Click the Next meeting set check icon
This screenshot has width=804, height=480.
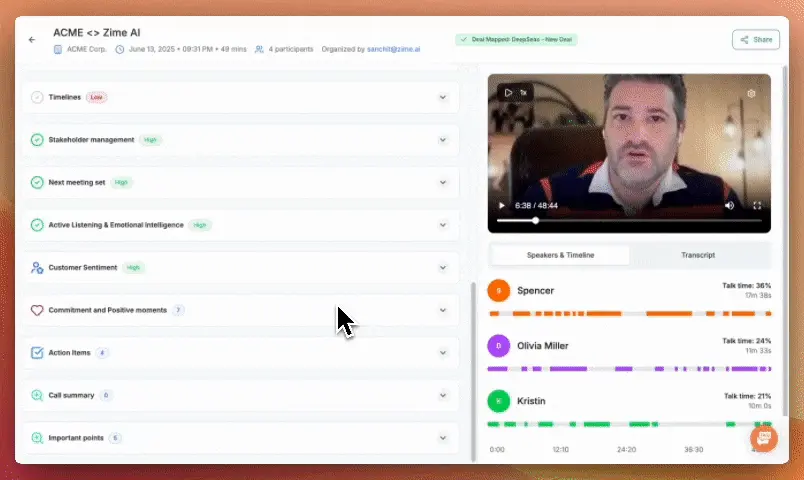37,182
